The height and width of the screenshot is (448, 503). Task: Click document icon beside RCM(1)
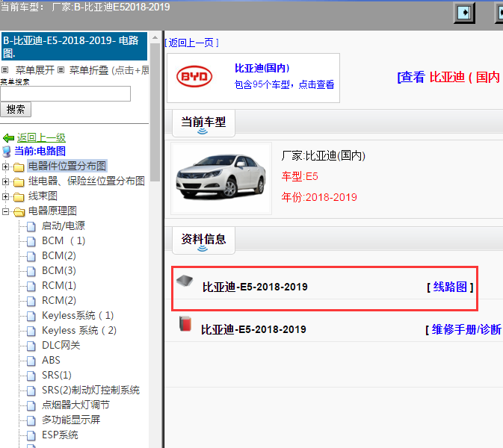point(31,286)
